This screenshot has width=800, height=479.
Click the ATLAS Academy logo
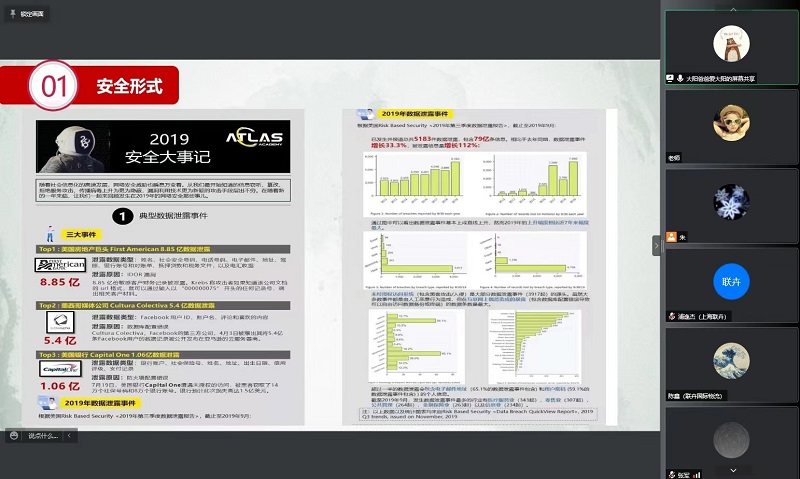[x=254, y=138]
